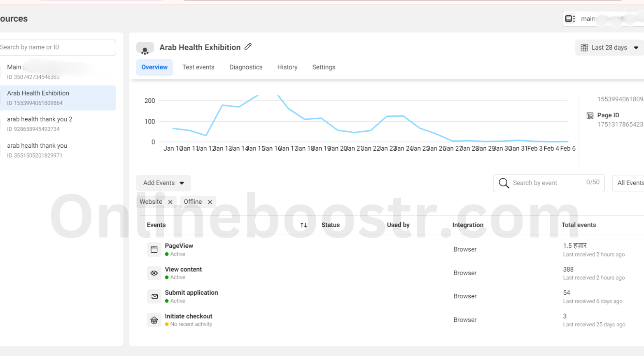Click the dataset avatar icon in the header
Image resolution: width=644 pixels, height=356 pixels.
tap(145, 49)
